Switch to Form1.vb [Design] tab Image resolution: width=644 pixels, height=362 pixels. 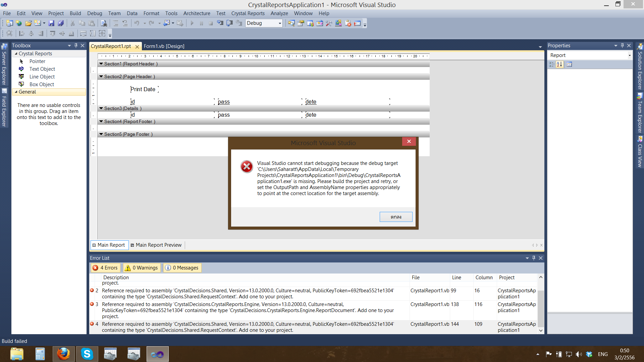[164, 46]
